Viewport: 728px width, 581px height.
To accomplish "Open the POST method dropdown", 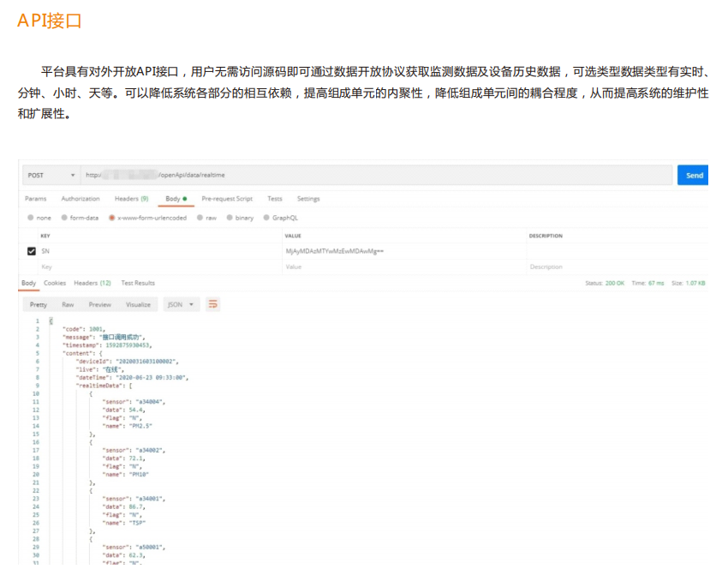I will tap(50, 175).
